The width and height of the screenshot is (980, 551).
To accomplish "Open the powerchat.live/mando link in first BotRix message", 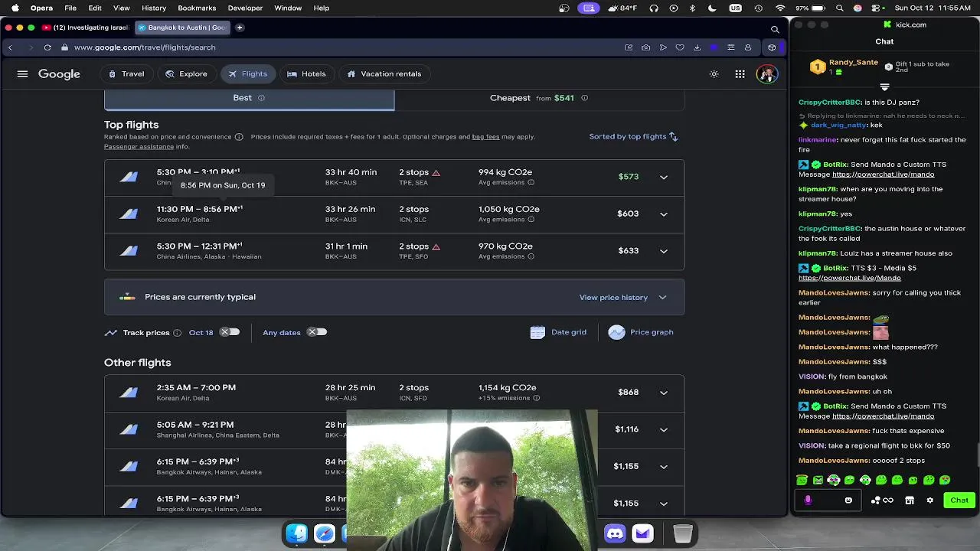I will coord(883,174).
